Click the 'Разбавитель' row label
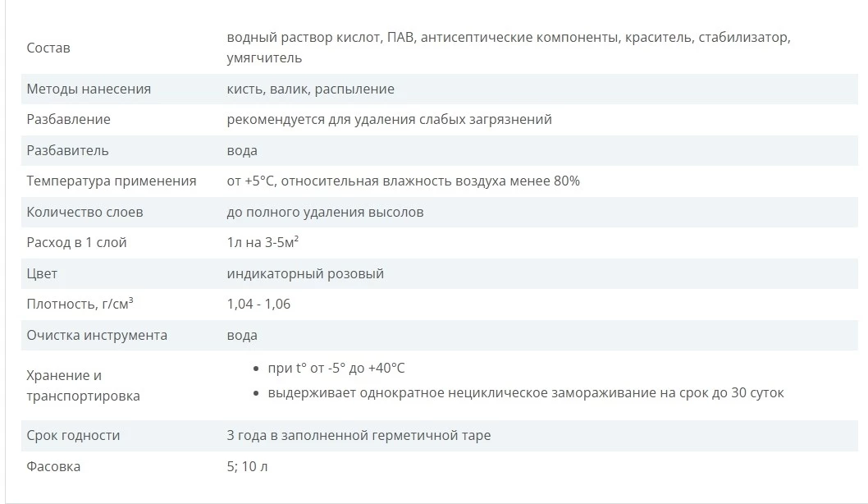The width and height of the screenshot is (868, 504). coord(67,151)
